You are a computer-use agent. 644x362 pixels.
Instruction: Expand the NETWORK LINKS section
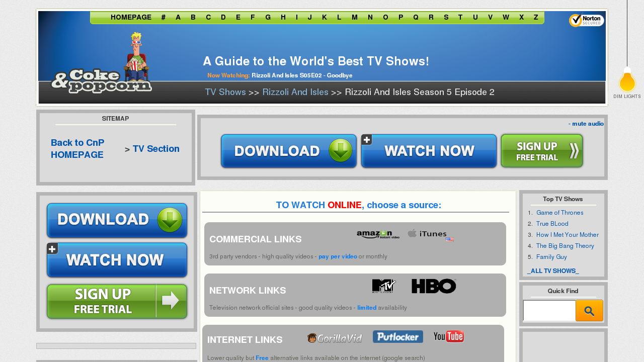click(248, 291)
